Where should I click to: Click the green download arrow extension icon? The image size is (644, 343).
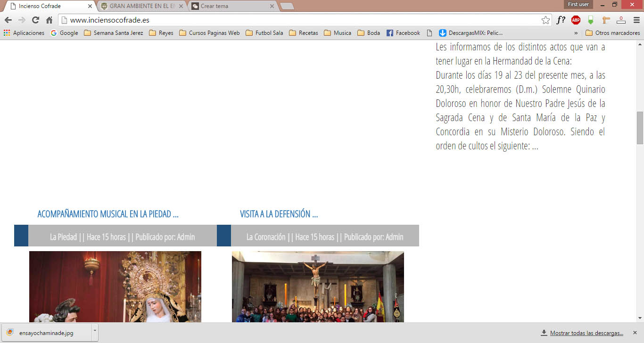(591, 20)
